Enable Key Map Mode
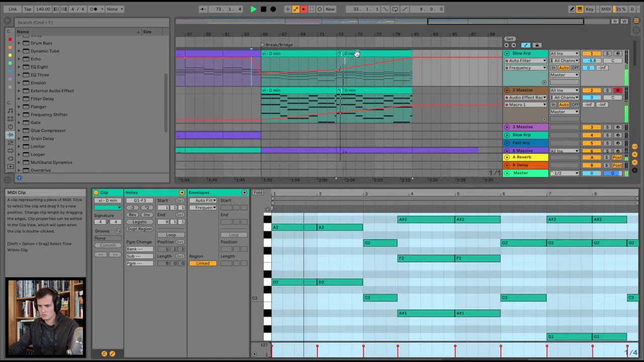The height and width of the screenshot is (362, 644). coord(590,9)
